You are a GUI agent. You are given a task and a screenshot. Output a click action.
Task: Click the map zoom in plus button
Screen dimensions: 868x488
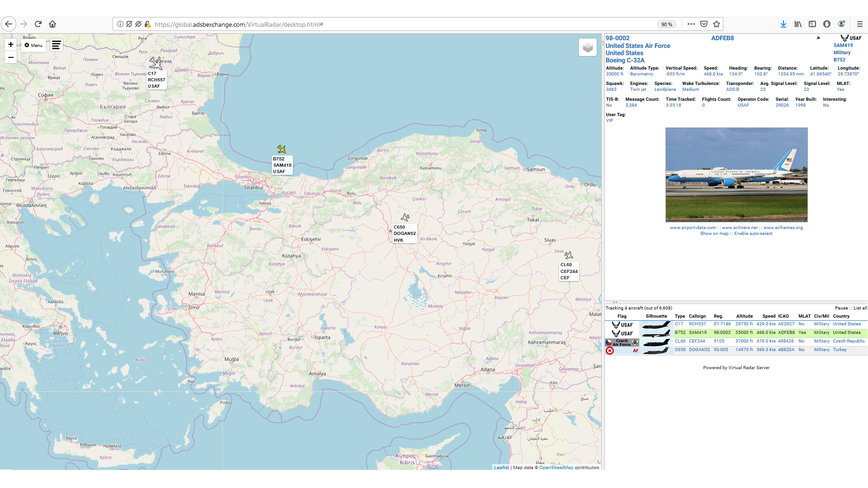point(10,44)
